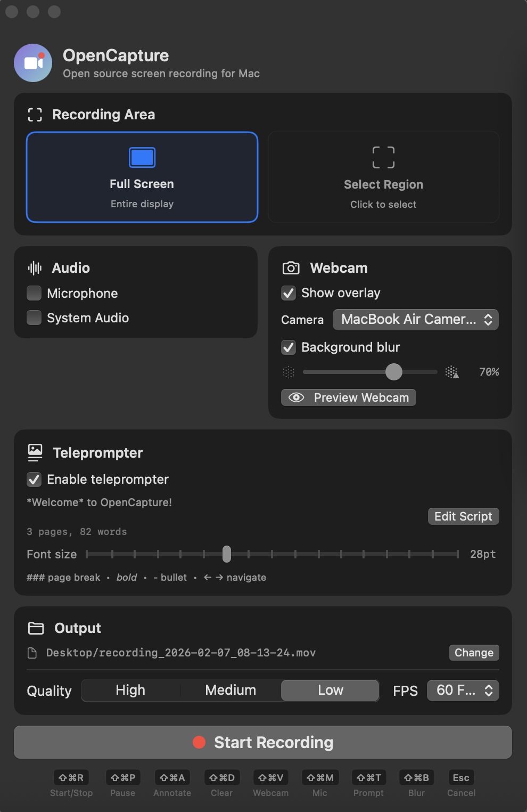The height and width of the screenshot is (812, 527).
Task: Uncheck the Show overlay checkbox
Action: click(289, 293)
